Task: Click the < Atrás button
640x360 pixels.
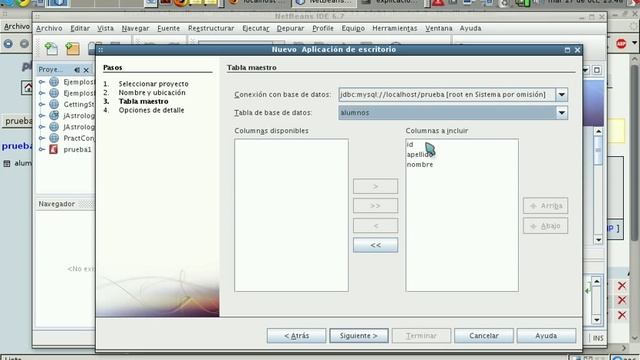Action: click(296, 336)
